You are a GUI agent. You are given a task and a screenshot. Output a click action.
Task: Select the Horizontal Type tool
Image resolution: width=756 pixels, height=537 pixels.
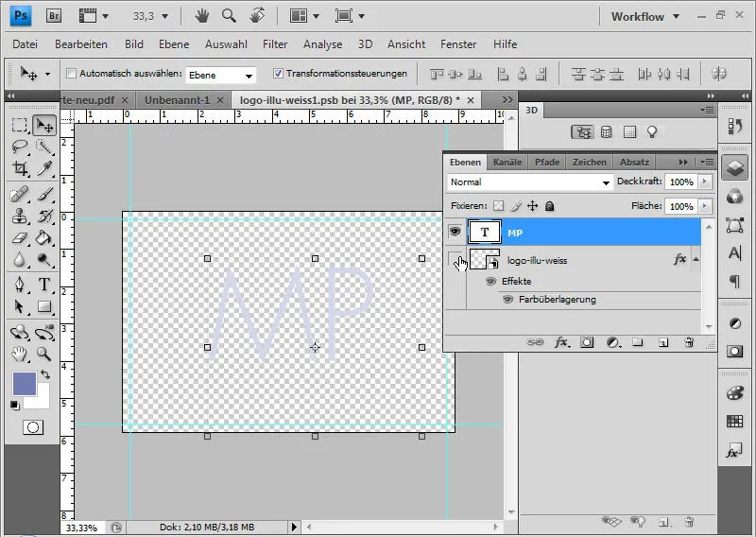44,285
